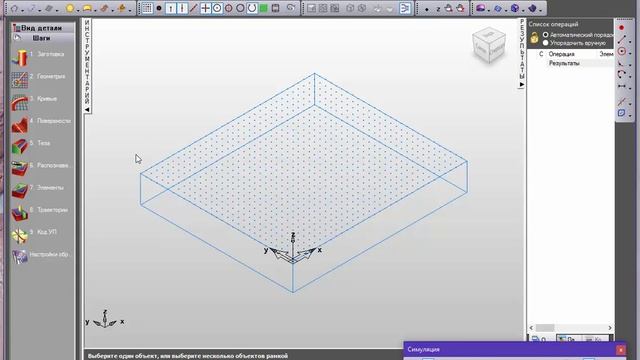Select Автоматический порядок radio button
This screenshot has width=640, height=360.
tap(546, 35)
